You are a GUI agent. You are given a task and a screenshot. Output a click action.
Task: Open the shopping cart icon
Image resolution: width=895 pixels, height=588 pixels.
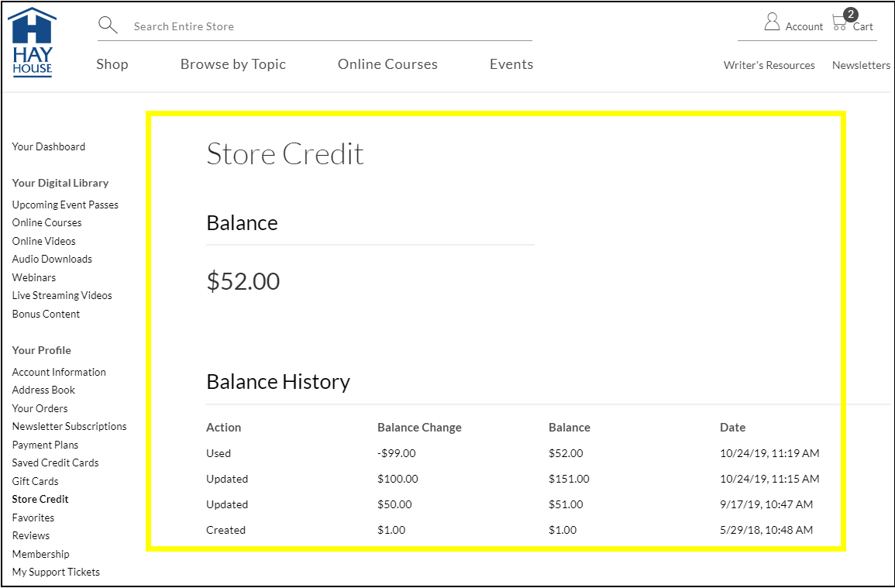tap(840, 22)
